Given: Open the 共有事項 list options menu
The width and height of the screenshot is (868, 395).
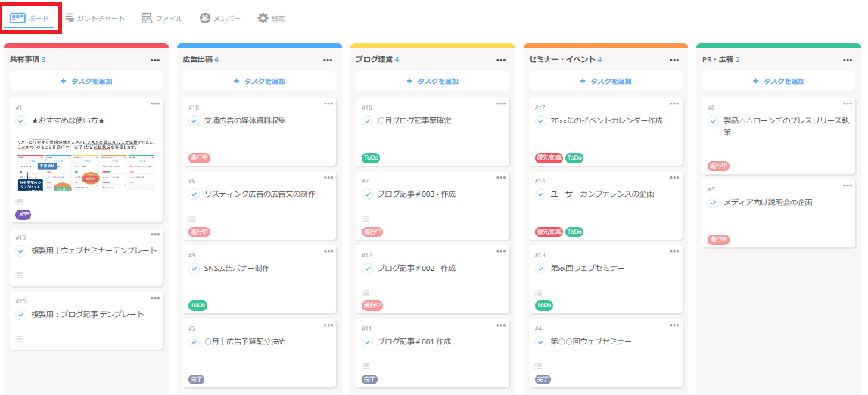Looking at the screenshot, I should (x=155, y=60).
